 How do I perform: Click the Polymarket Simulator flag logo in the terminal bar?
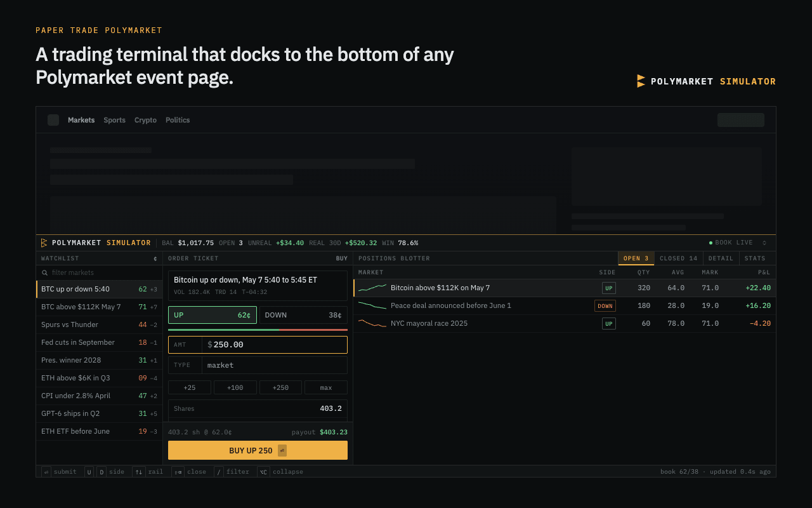(x=44, y=243)
